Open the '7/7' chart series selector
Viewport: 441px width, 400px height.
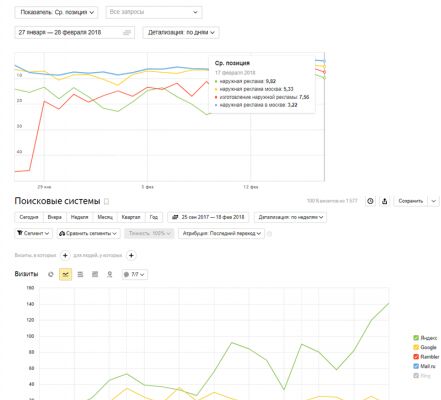pos(135,274)
